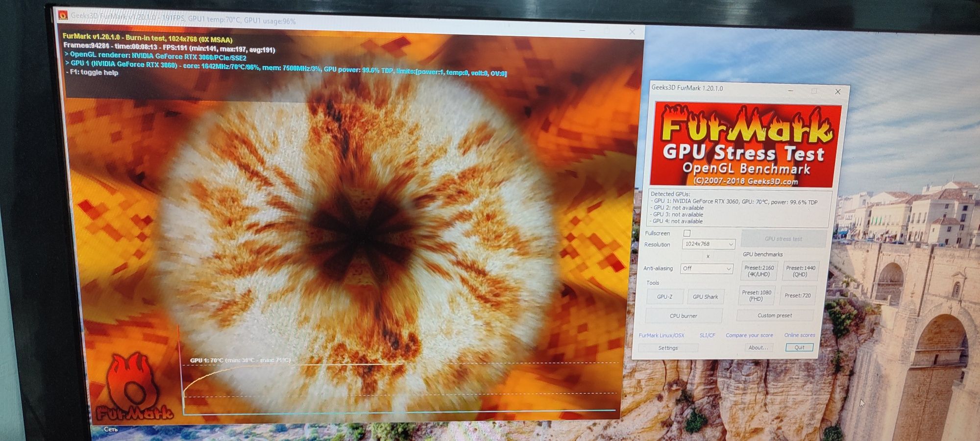Close the FurMark burn-in test window
This screenshot has width=980, height=441.
tap(632, 32)
